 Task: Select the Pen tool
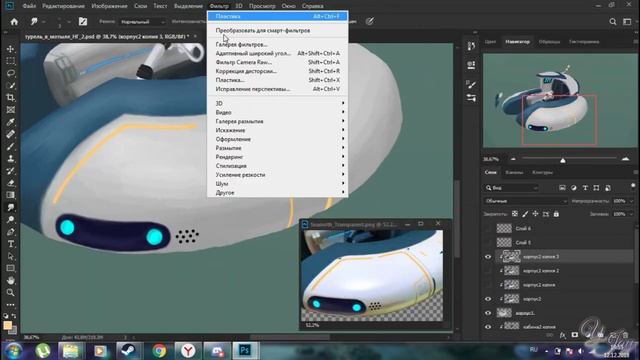coord(11,232)
